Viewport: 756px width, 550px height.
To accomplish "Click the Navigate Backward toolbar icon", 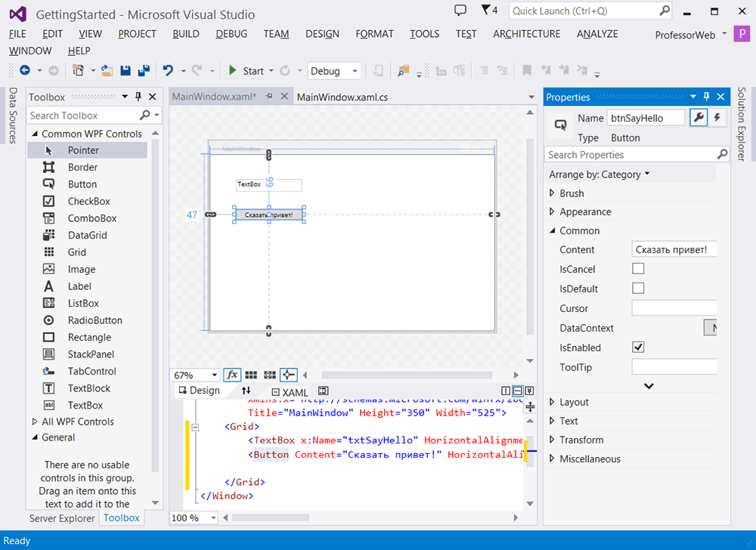I will [x=25, y=70].
